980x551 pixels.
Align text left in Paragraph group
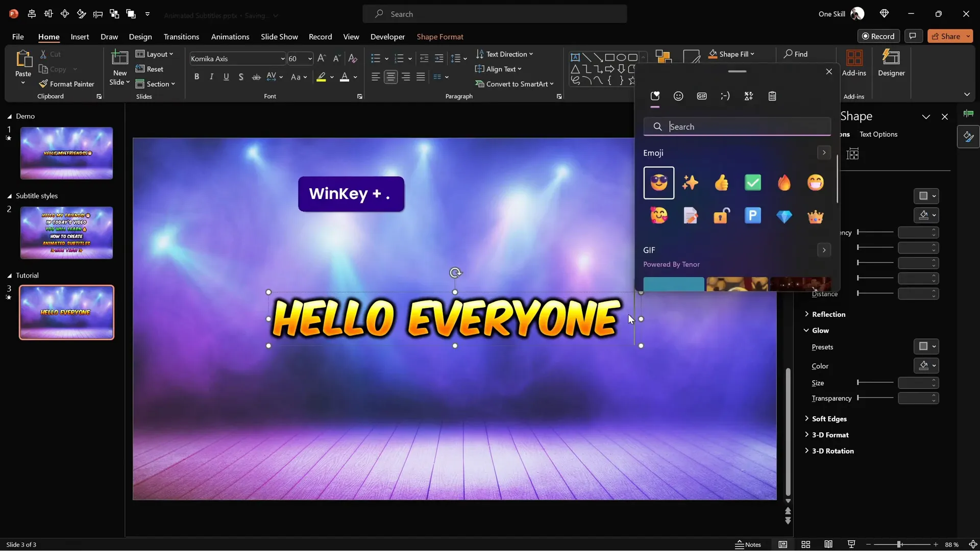click(x=376, y=77)
